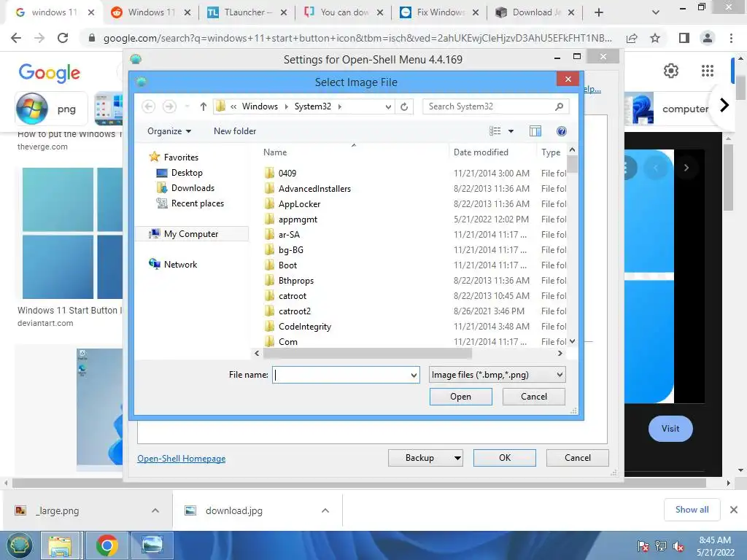Open a new Chrome tab with plus
747x560 pixels.
pos(599,12)
